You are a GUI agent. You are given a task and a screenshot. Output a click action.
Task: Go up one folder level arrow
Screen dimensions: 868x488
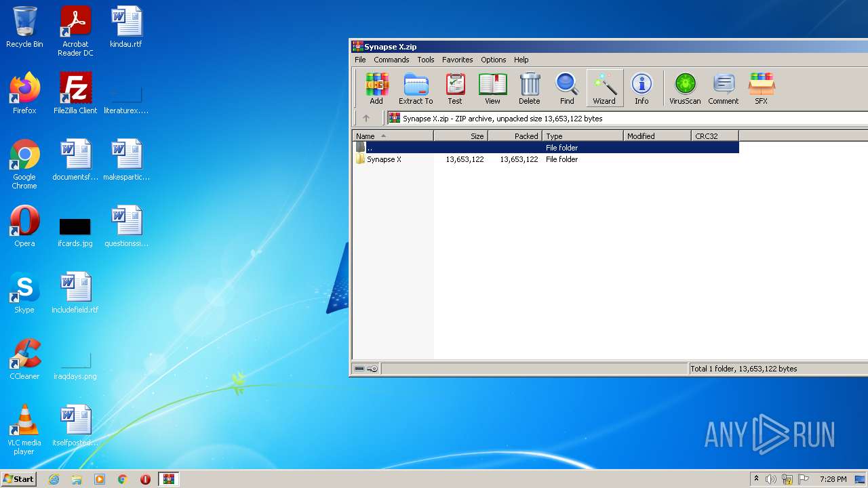(366, 118)
